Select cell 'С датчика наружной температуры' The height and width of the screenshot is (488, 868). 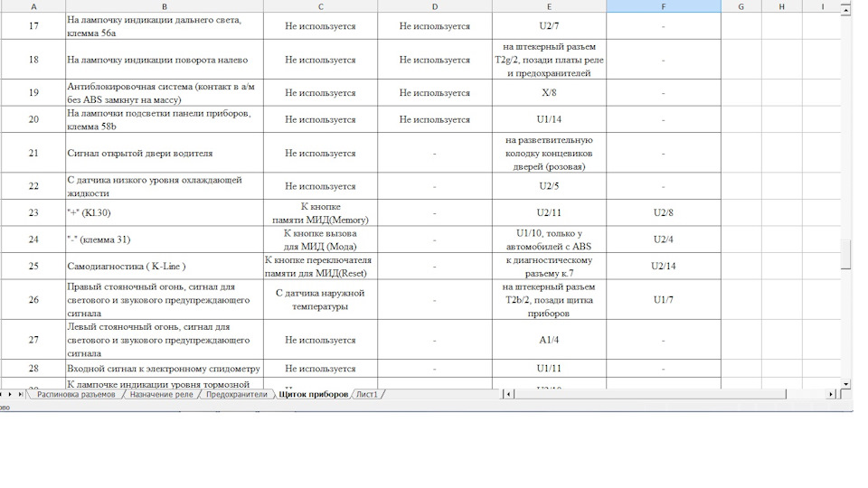point(320,300)
